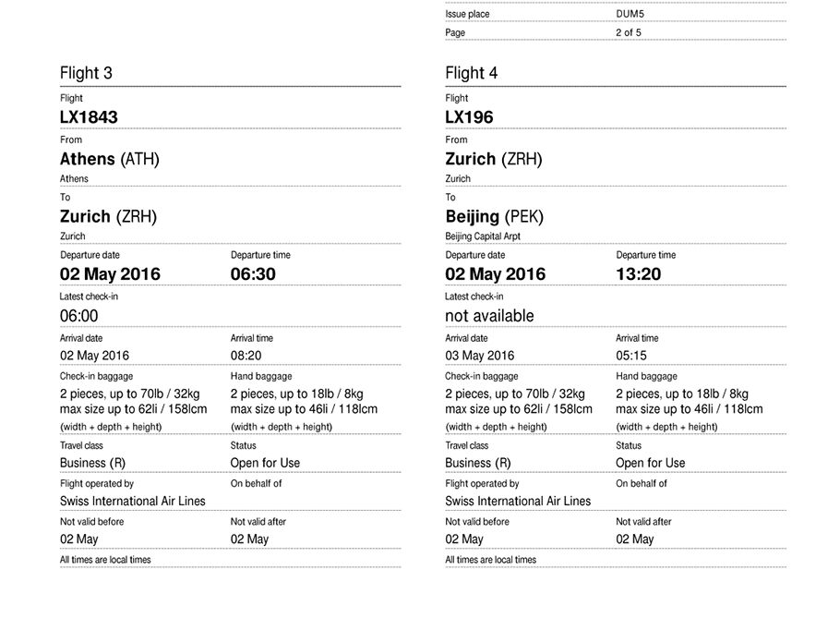The image size is (840, 618).
Task: Click the Athens (ATH) origin text
Action: pyautogui.click(x=109, y=159)
